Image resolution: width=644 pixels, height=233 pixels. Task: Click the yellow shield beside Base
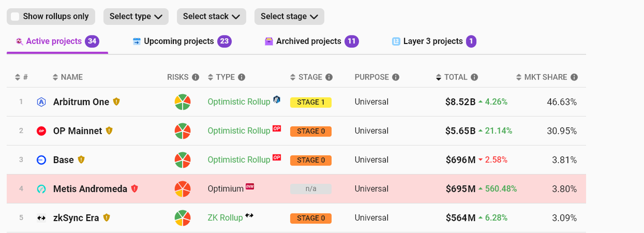(x=82, y=159)
